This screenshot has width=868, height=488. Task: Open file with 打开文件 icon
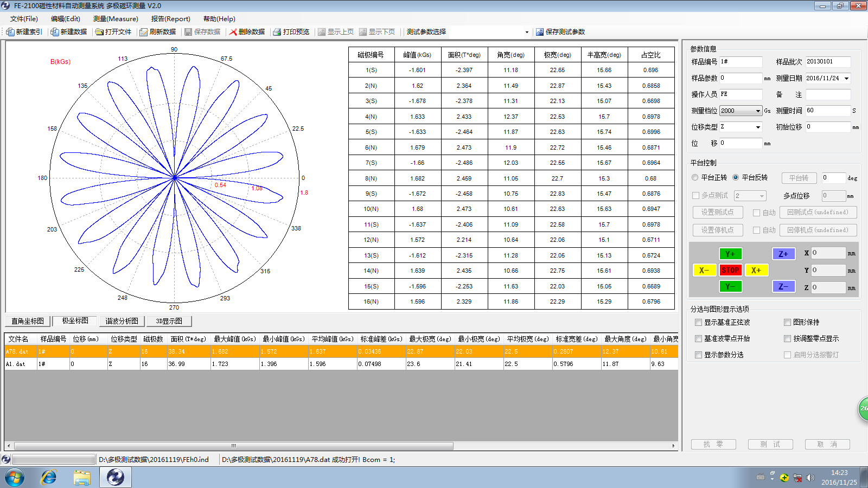(x=99, y=32)
